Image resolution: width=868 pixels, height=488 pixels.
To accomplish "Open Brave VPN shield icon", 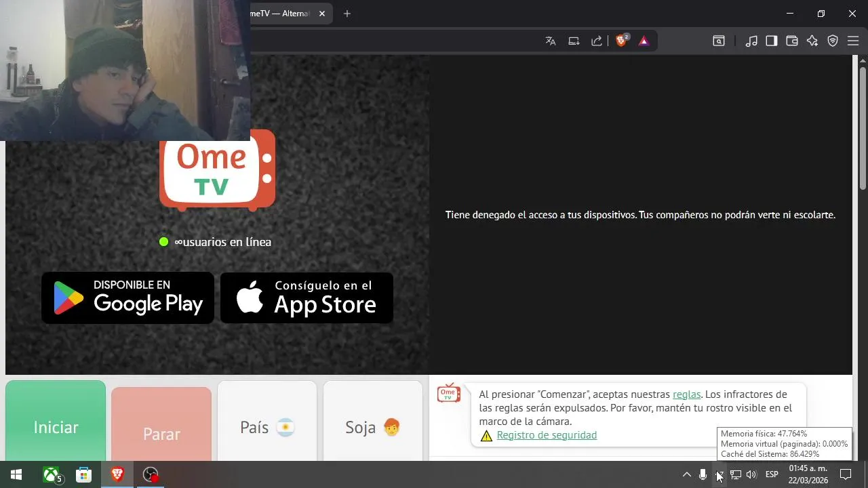I will (833, 41).
